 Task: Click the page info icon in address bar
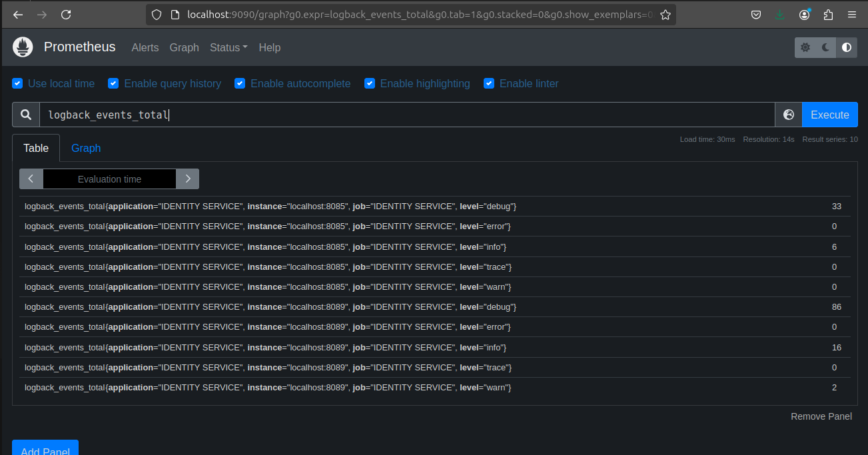point(175,15)
